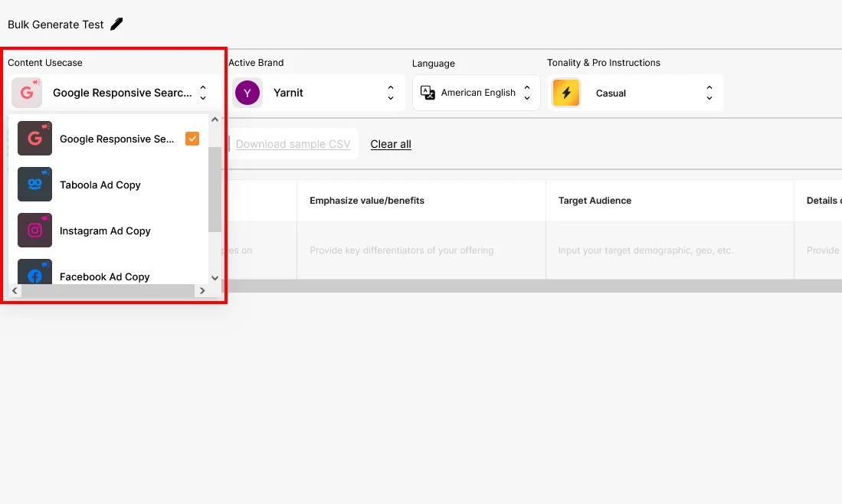Uncheck the Google Responsive Search checkbox
Viewport: 842px width, 504px height.
192,139
